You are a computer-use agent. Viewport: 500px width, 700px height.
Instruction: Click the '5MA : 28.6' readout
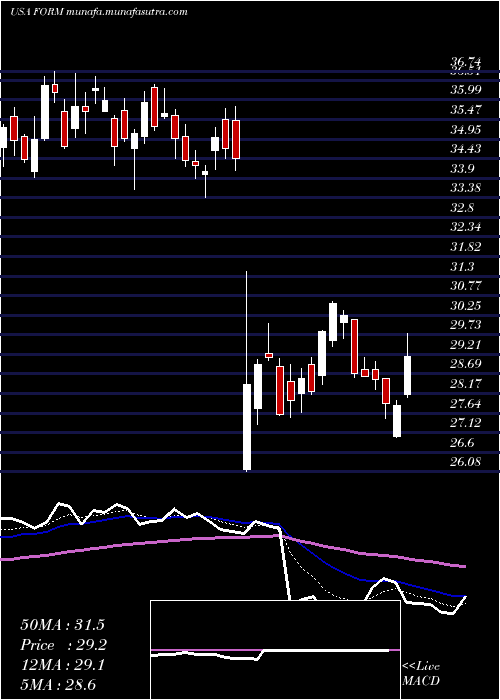pyautogui.click(x=58, y=685)
